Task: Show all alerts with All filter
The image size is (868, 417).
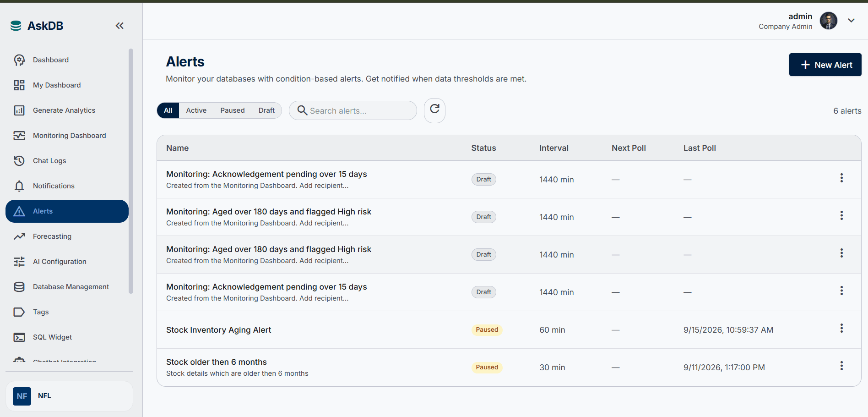Action: pyautogui.click(x=168, y=110)
